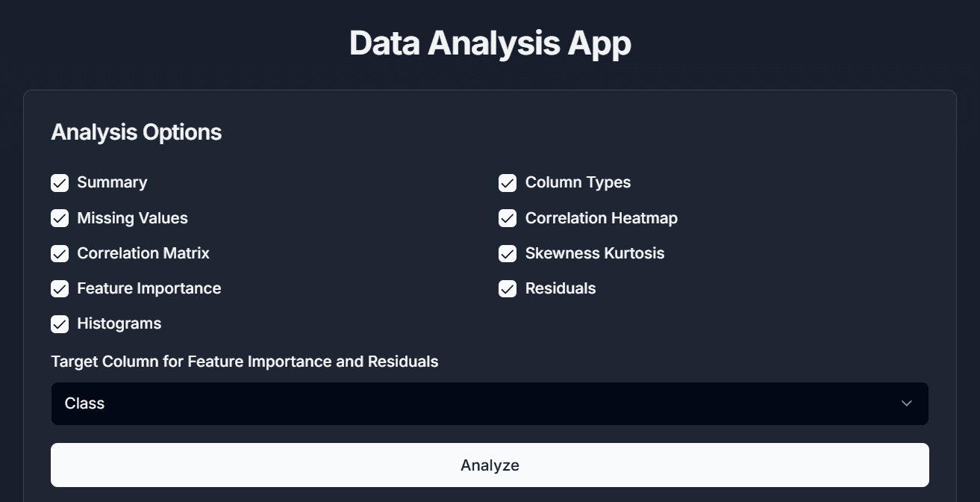The height and width of the screenshot is (502, 980).
Task: Click the Analysis Options heading
Action: click(x=136, y=132)
